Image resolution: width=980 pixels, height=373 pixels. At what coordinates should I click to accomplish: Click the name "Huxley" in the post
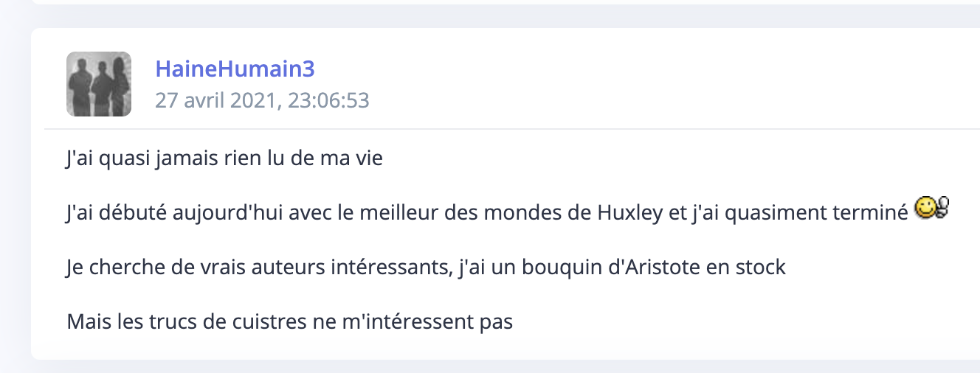(631, 212)
